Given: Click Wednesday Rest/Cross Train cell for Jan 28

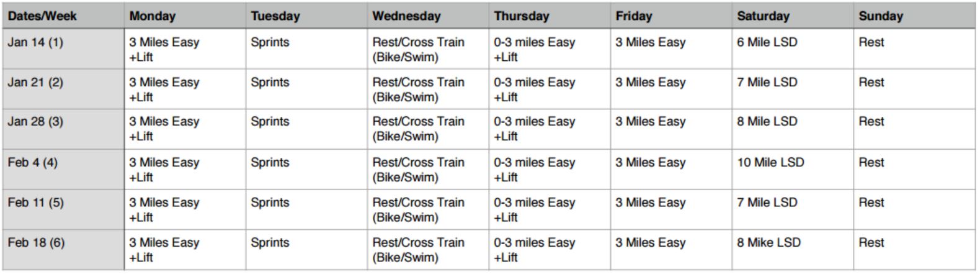Looking at the screenshot, I should [x=428, y=129].
